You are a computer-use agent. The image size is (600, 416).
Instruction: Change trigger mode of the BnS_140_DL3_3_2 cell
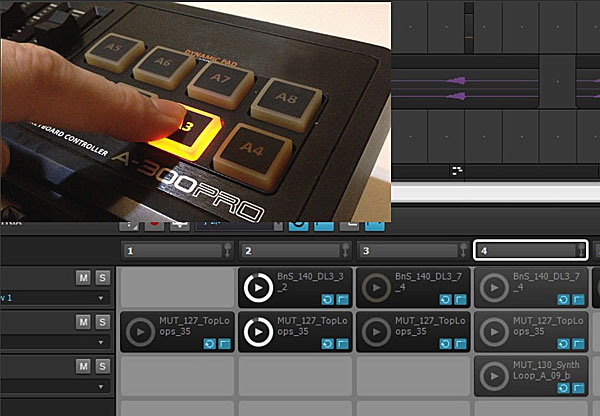pos(342,299)
